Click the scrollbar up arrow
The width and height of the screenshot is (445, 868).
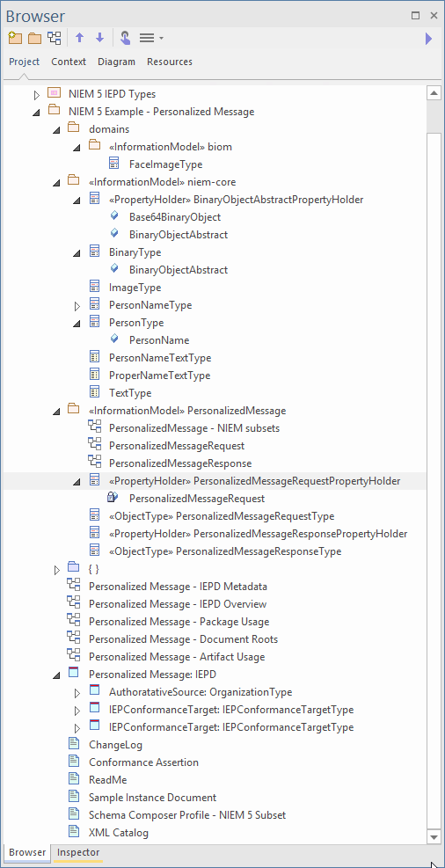coord(434,93)
